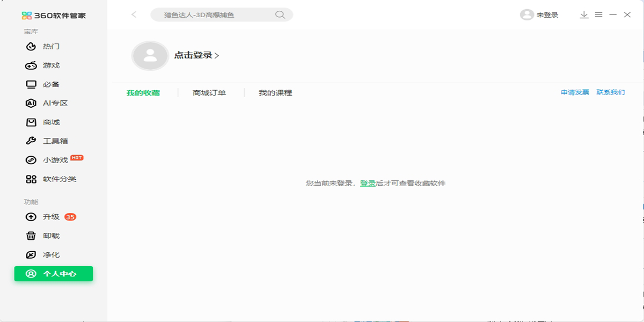
Task: Click the download manager arrow icon
Action: pos(584,15)
